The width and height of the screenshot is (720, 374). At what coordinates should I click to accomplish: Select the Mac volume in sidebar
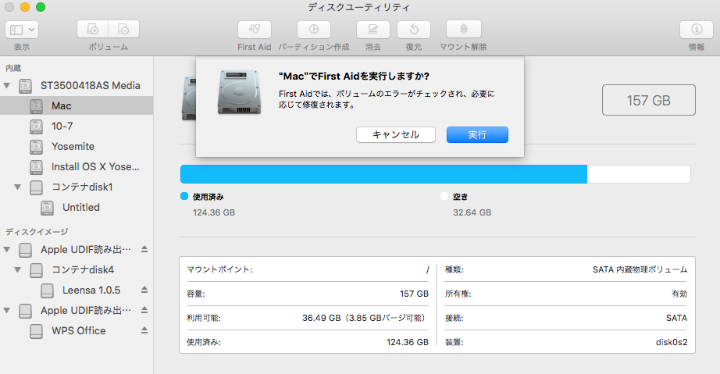click(76, 106)
